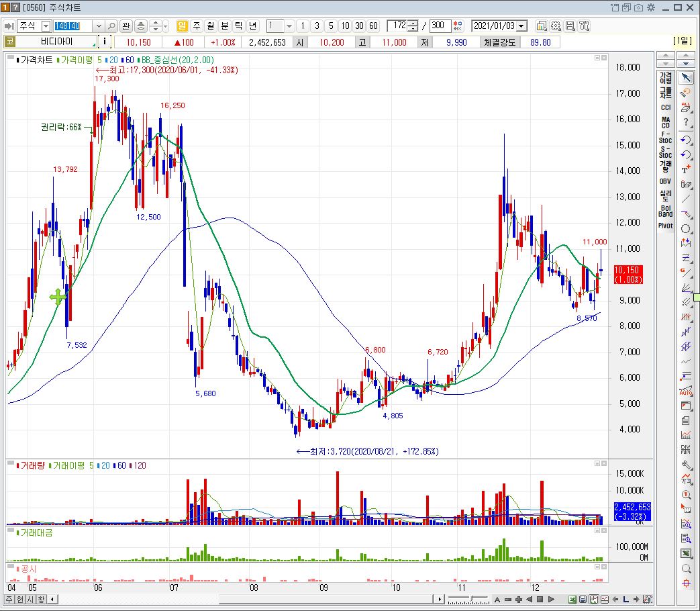Click the magnifying glass icon in right toolbar
The height and width of the screenshot is (611, 700).
[x=686, y=569]
